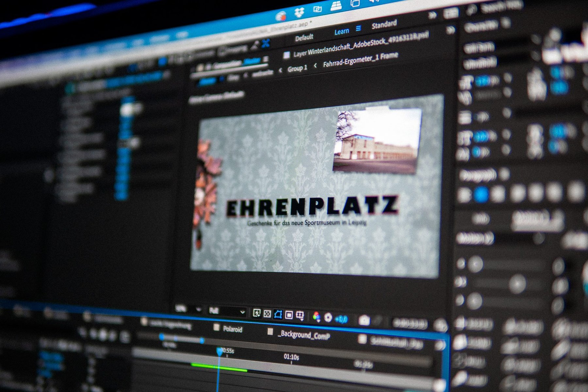Toggle the transparency grid checkerboard button
This screenshot has width=588, height=392.
[267, 314]
